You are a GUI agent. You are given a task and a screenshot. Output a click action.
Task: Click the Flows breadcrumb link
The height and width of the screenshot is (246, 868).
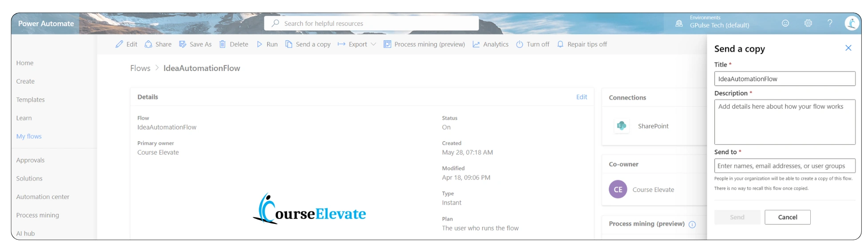tap(140, 68)
